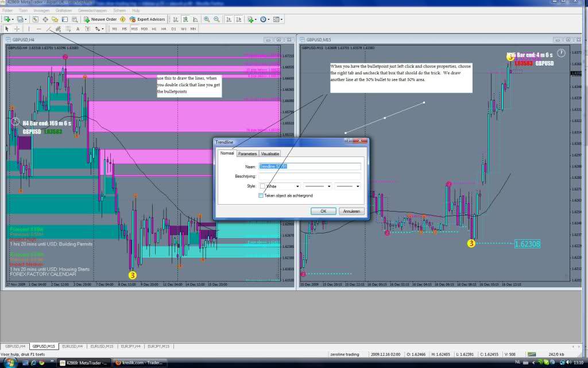
Task: Open the Normaal tab in Trendline dialog
Action: [x=227, y=153]
